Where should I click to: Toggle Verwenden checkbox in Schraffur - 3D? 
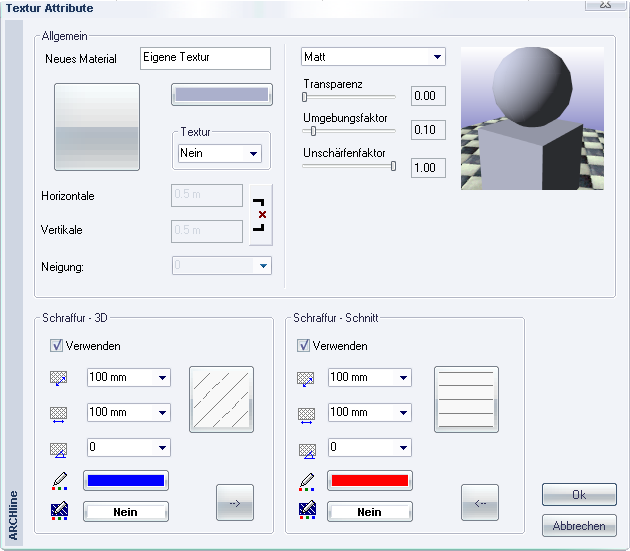56,345
